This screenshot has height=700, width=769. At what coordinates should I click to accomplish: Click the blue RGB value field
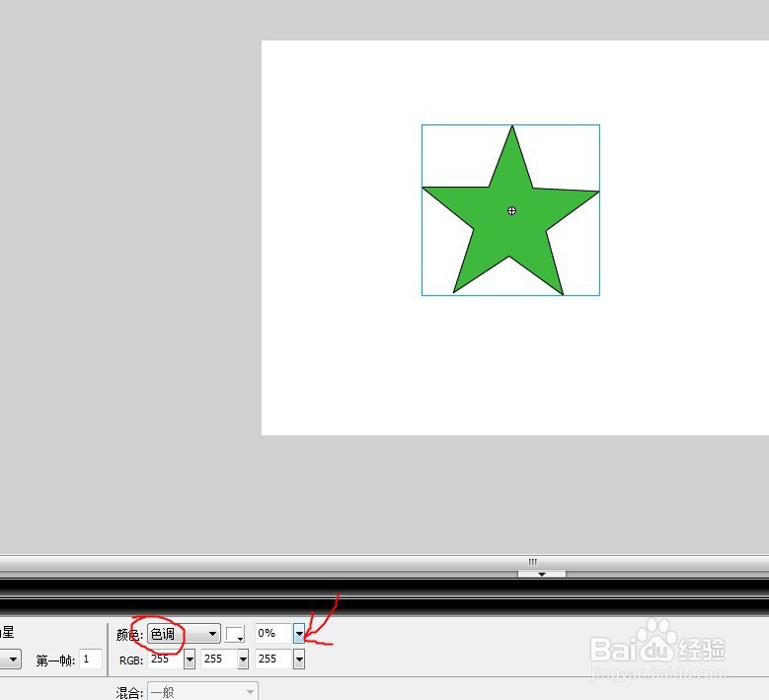pyautogui.click(x=273, y=659)
